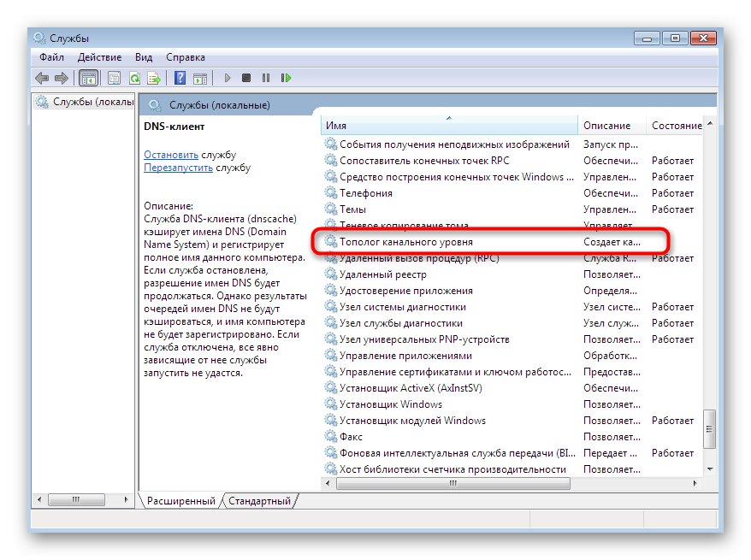Sort by the Имя column header
Viewport: 751px width, 560px height.
click(x=449, y=126)
